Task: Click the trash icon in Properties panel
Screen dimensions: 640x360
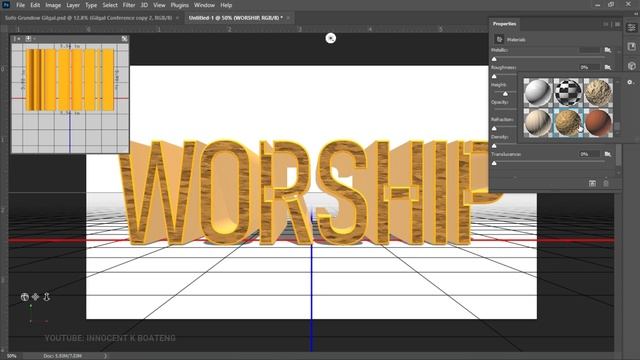Action: tap(606, 184)
